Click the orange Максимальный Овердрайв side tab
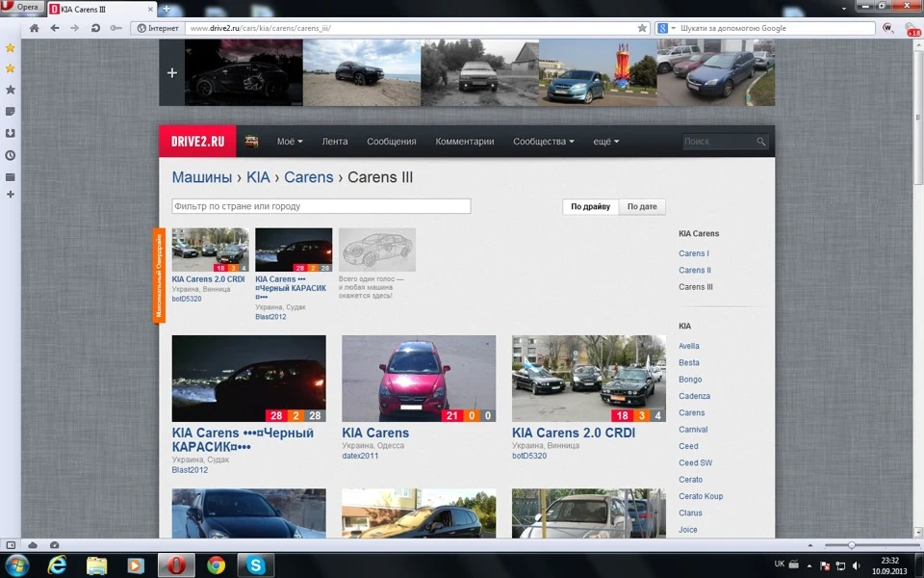This screenshot has width=924, height=578. coord(159,276)
